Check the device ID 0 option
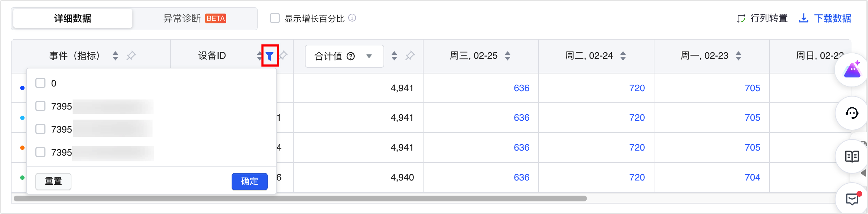This screenshot has width=868, height=214. tap(40, 83)
